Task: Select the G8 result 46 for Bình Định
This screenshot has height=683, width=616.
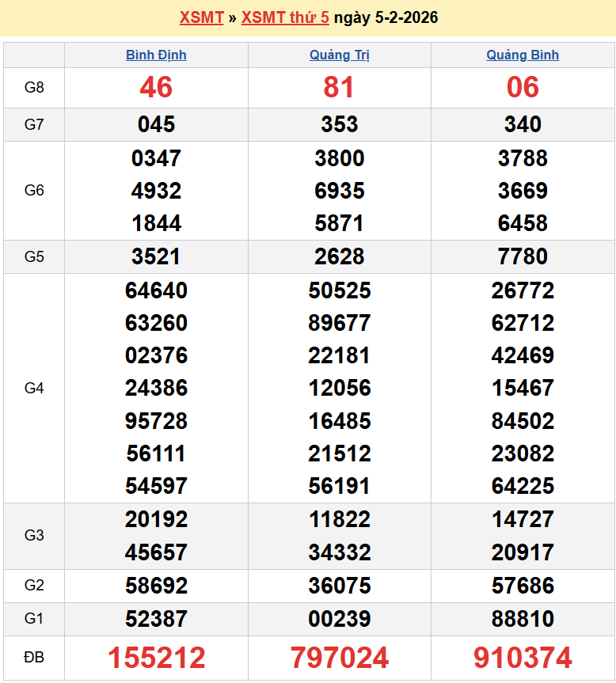Action: point(156,87)
